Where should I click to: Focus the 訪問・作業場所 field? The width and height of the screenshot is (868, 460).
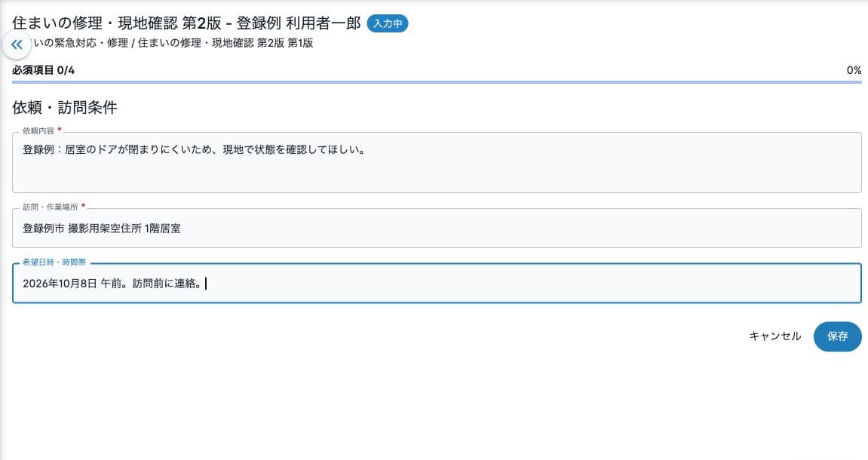[437, 228]
